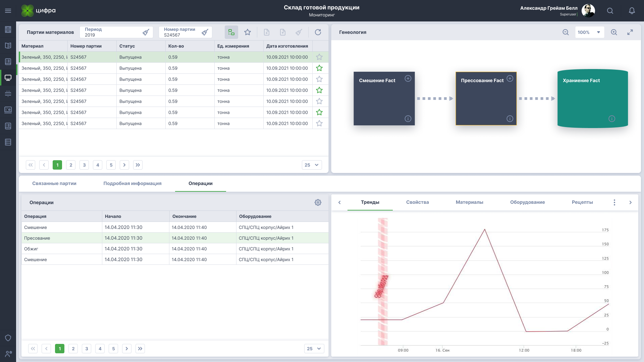Toggle favorite star in seventh batch row
Image resolution: width=644 pixels, height=362 pixels.
tap(319, 123)
